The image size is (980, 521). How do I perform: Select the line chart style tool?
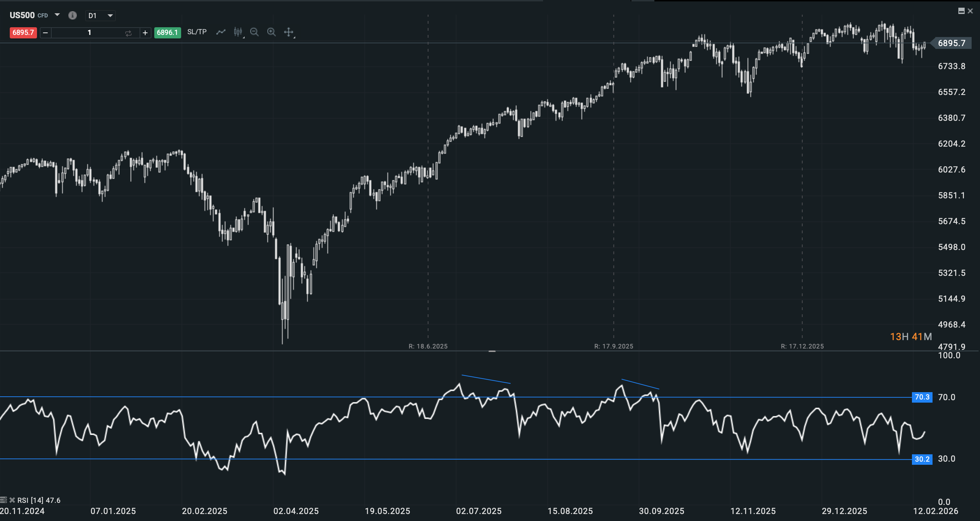click(221, 32)
